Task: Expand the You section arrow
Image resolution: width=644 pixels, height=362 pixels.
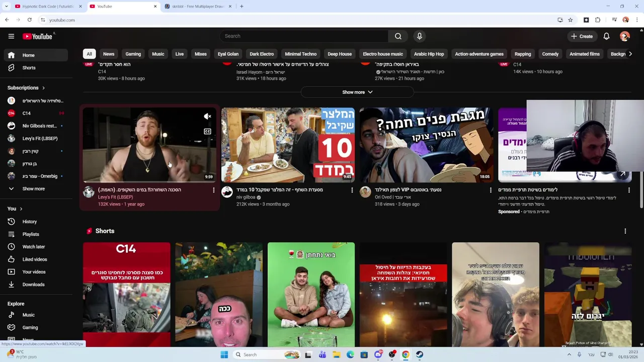Action: tap(21, 209)
